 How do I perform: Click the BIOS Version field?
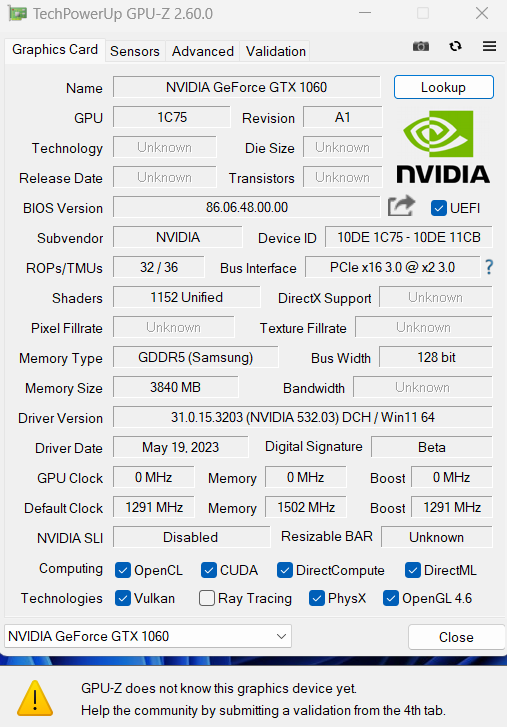[x=247, y=207]
